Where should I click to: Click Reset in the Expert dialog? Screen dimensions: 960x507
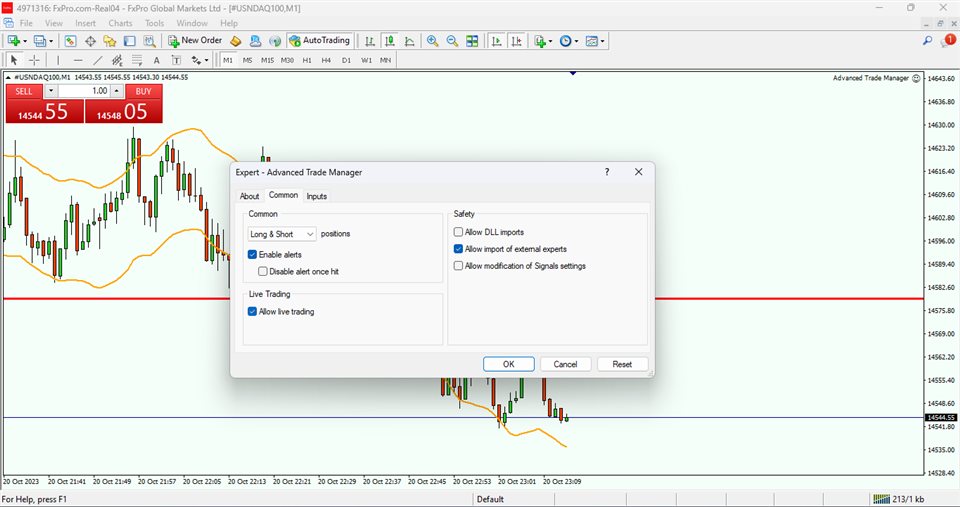point(622,364)
